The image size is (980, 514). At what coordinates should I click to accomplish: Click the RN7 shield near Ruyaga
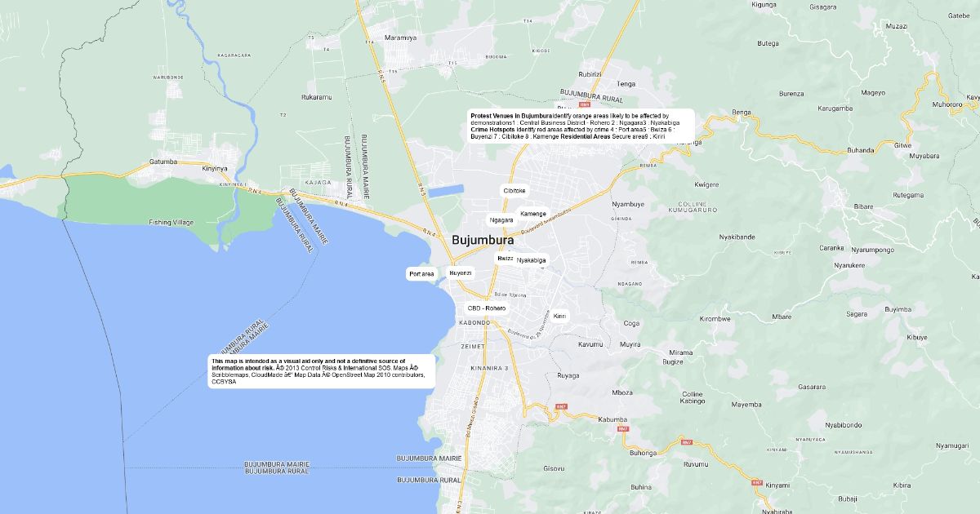pos(561,406)
